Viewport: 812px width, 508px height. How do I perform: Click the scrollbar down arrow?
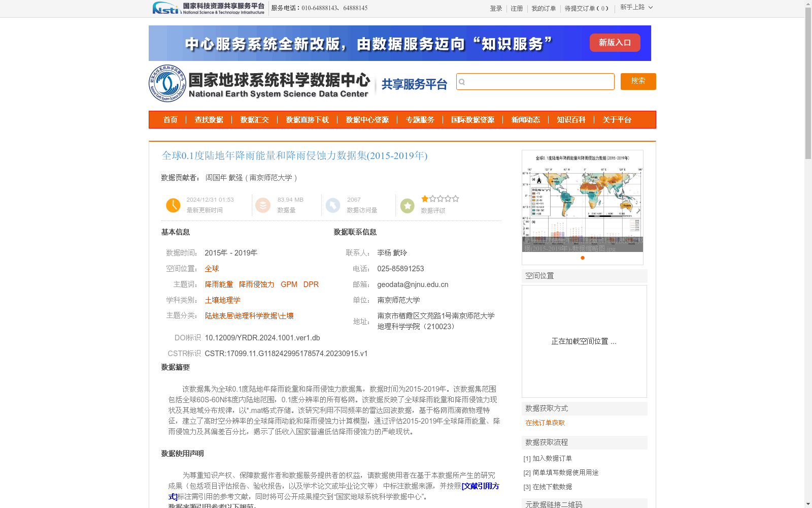[x=808, y=504]
